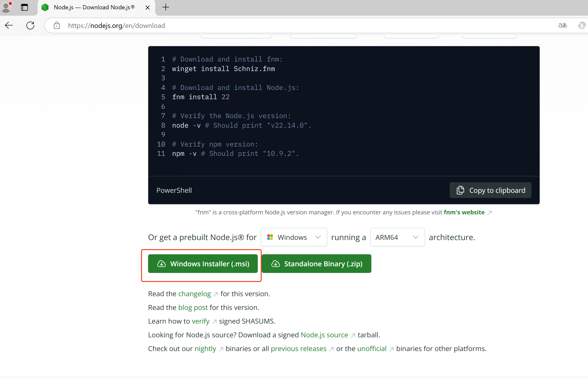Open the tab actions menu icon

24,7
